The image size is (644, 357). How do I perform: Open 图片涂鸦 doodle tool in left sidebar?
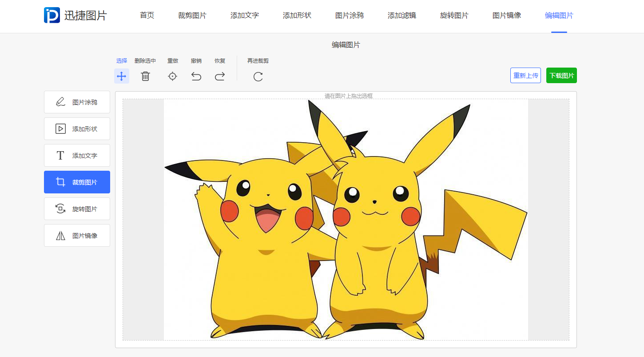point(77,102)
